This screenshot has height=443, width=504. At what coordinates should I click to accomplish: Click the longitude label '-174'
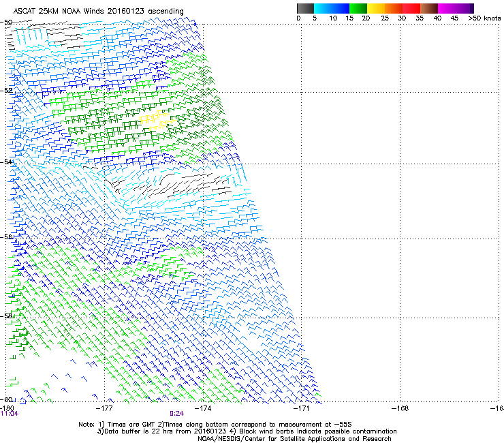(x=203, y=408)
